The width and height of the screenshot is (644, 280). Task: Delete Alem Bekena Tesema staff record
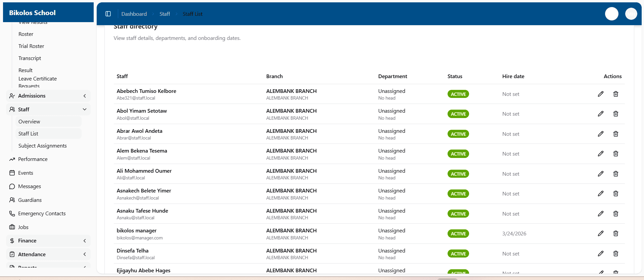pyautogui.click(x=615, y=154)
